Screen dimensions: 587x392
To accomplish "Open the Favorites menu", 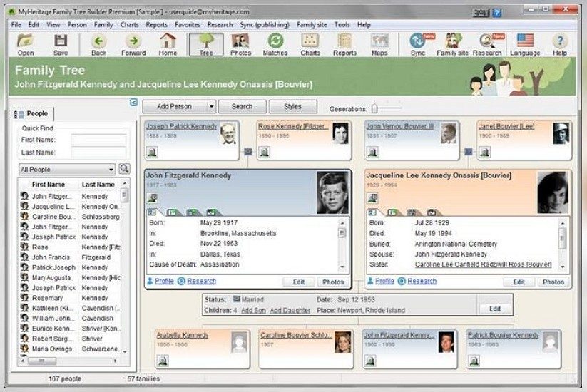I will (x=187, y=25).
